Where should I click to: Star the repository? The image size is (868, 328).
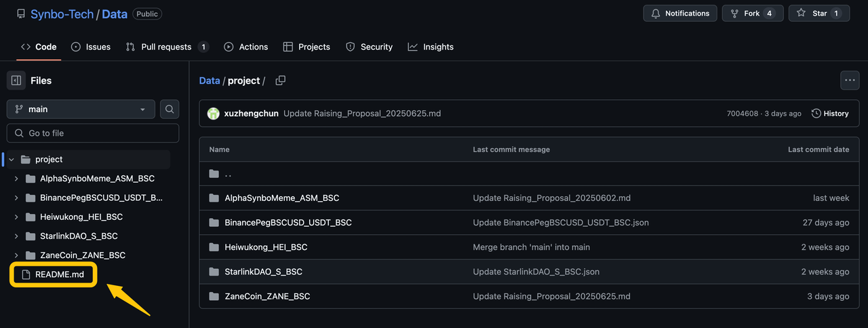[819, 14]
